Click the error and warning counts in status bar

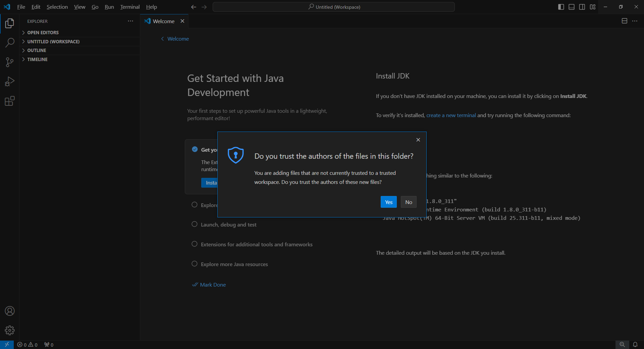[x=28, y=345]
